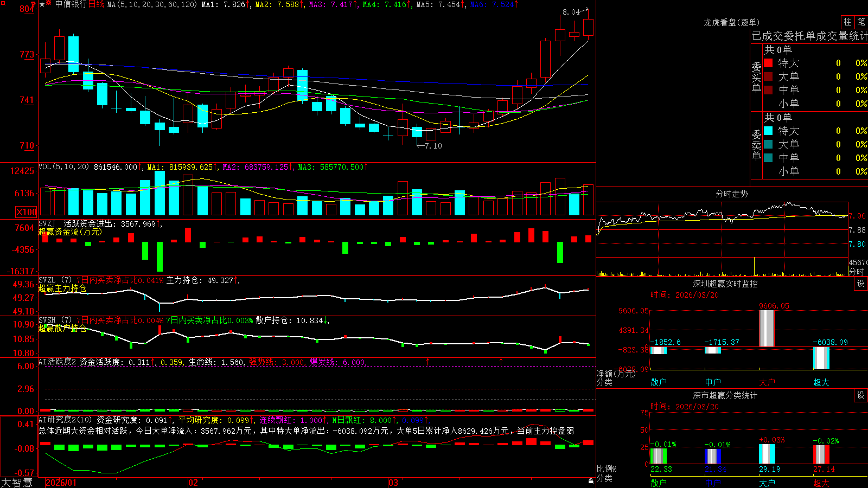868x488 pixels.
Task: Click the MA5: 7.454 value
Action: [441, 4]
